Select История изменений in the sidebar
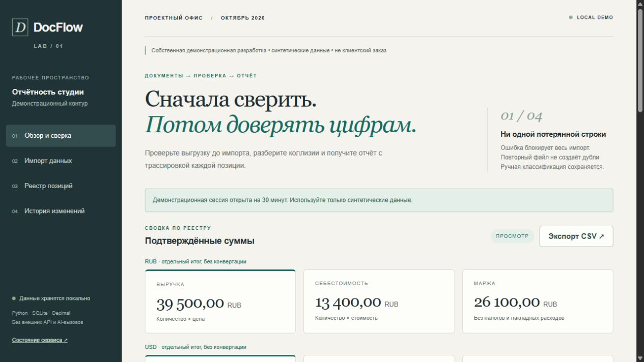This screenshot has width=644, height=362. (61, 211)
